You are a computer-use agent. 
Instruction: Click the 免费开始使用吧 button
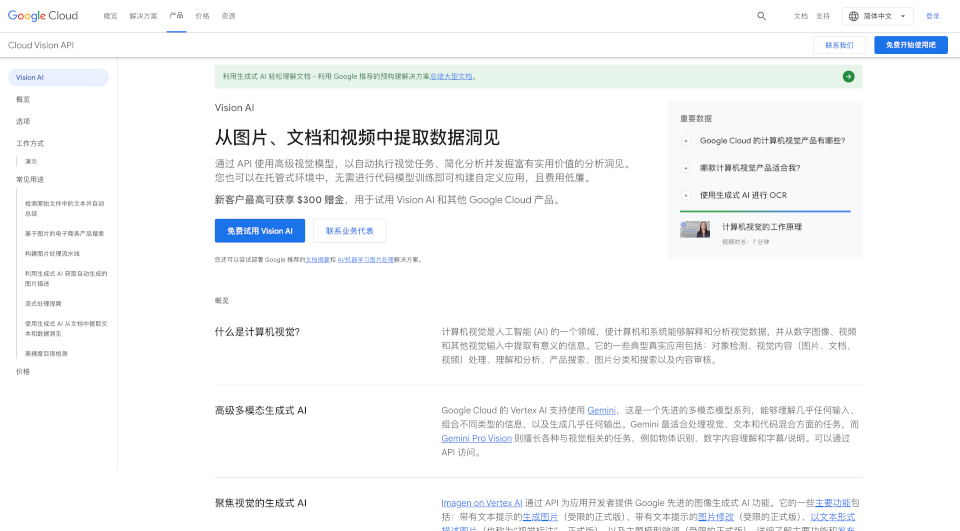[911, 45]
